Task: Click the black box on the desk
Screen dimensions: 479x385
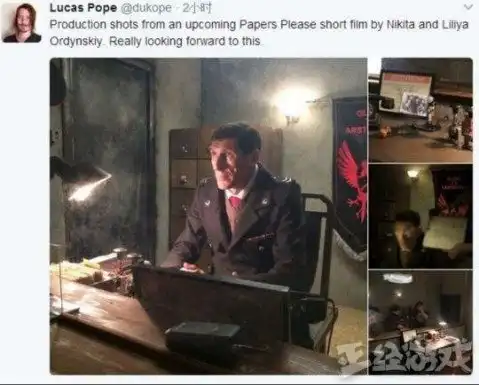Action: coord(203,335)
